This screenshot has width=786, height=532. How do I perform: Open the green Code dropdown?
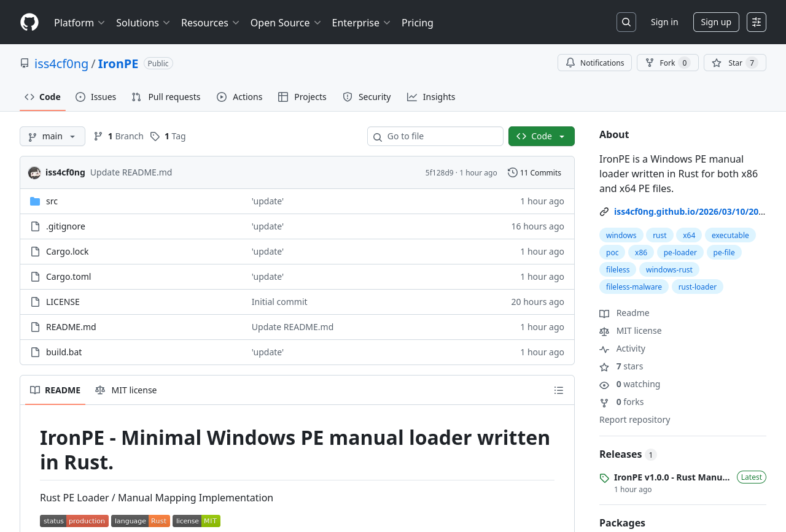pos(541,136)
